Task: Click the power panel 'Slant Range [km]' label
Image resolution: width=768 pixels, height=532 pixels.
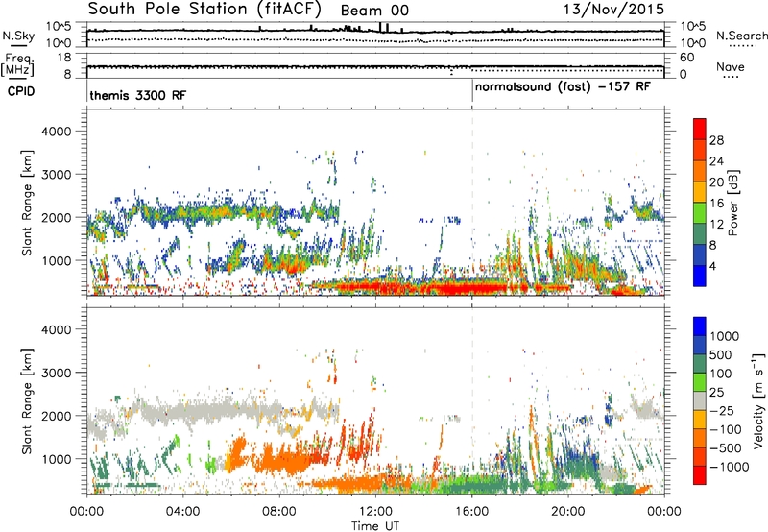Action: click(x=27, y=203)
